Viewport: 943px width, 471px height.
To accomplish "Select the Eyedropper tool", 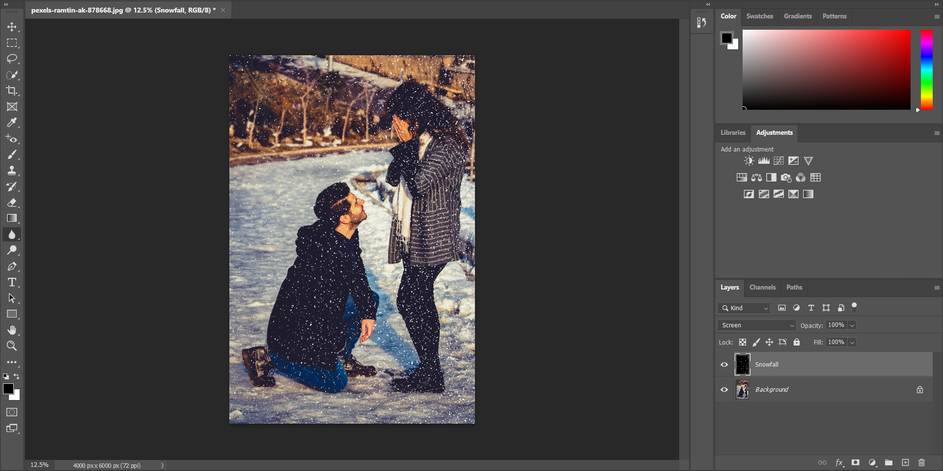I will (x=11, y=123).
